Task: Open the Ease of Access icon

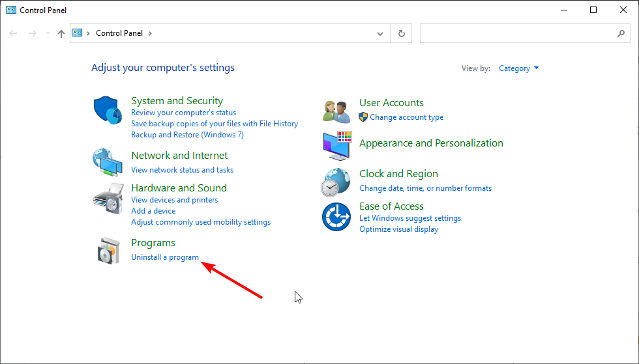Action: click(x=336, y=217)
